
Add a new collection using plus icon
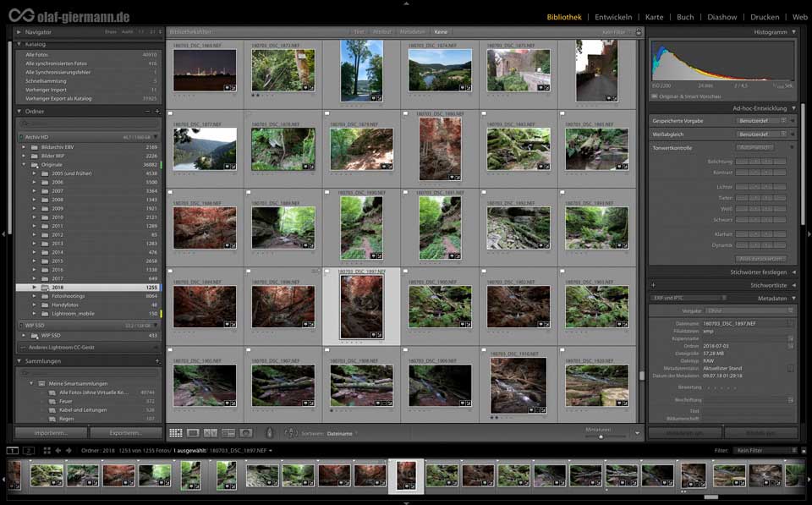(x=156, y=361)
